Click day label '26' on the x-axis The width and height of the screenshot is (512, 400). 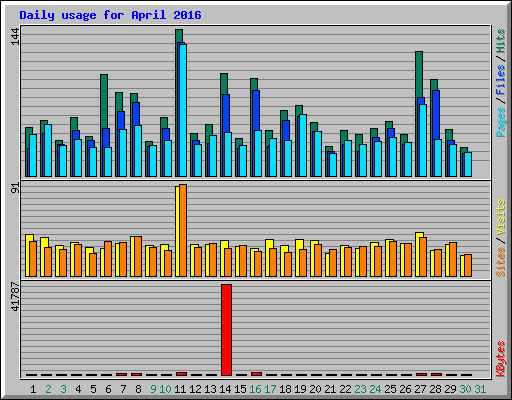(x=405, y=389)
